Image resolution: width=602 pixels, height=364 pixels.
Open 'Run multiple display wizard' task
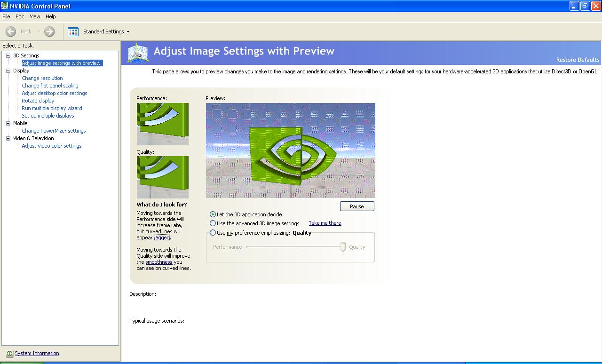52,108
